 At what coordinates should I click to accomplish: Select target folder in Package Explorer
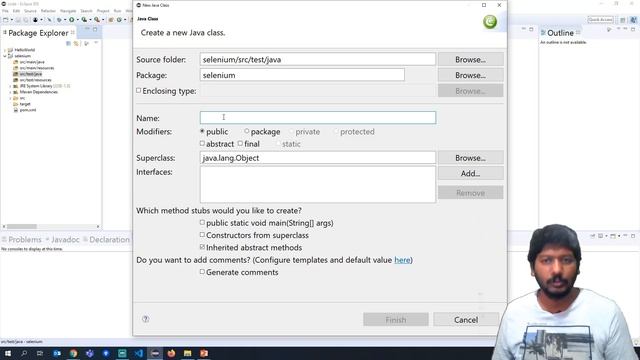click(25, 104)
